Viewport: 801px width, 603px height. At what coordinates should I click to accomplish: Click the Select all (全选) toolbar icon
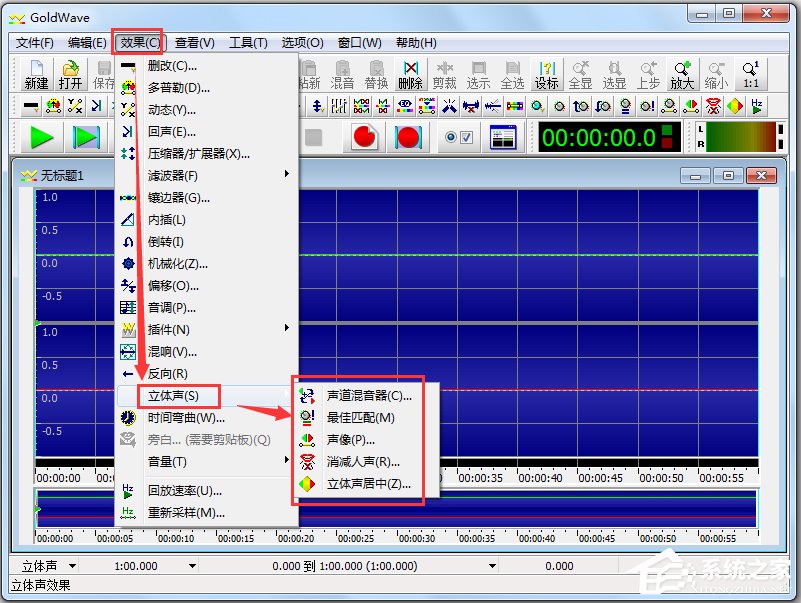(x=512, y=74)
